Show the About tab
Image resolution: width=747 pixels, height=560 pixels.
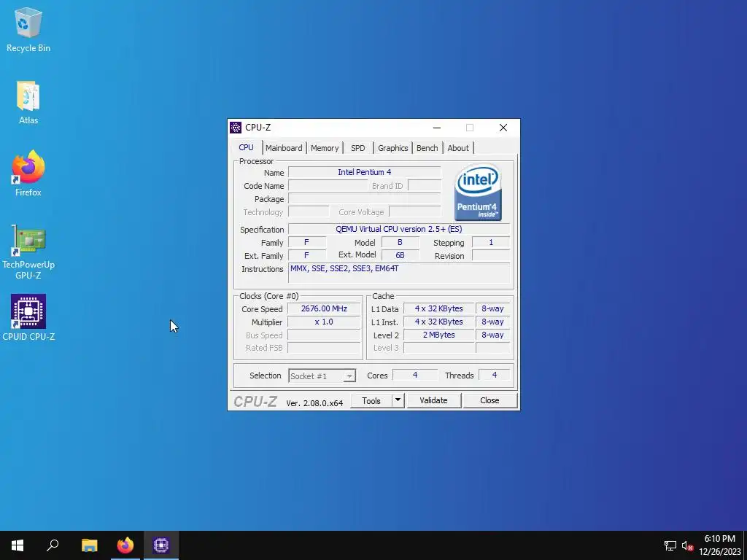(x=458, y=148)
